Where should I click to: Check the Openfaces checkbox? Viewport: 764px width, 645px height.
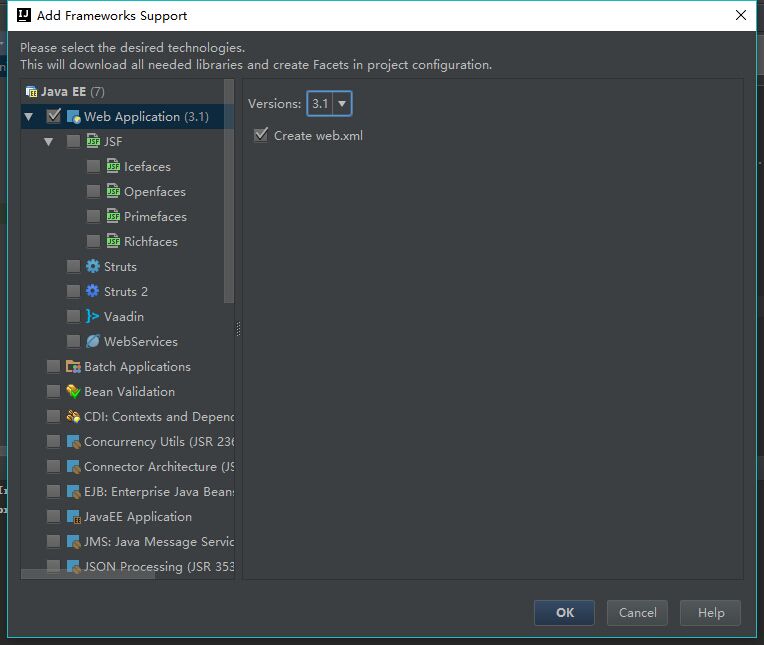93,191
